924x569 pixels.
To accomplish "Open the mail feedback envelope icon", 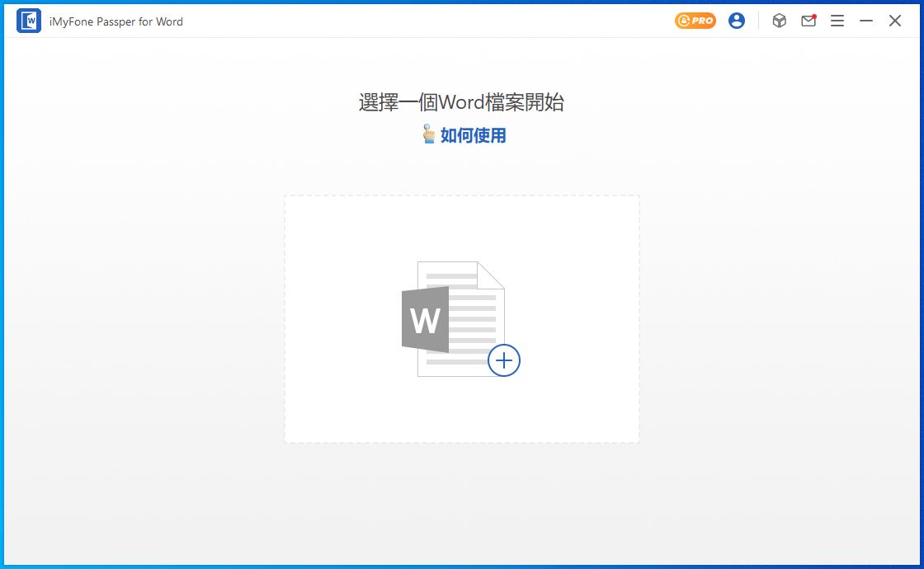I will [808, 21].
